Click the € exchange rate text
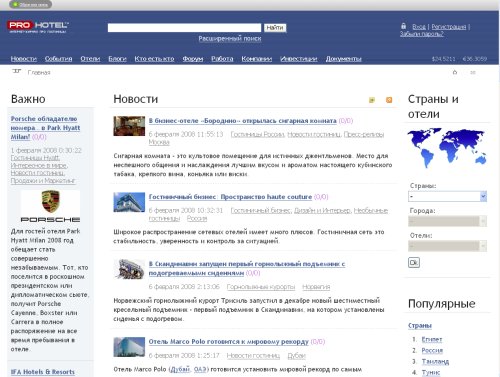Image resolution: width=500 pixels, height=377 pixels. [475, 59]
